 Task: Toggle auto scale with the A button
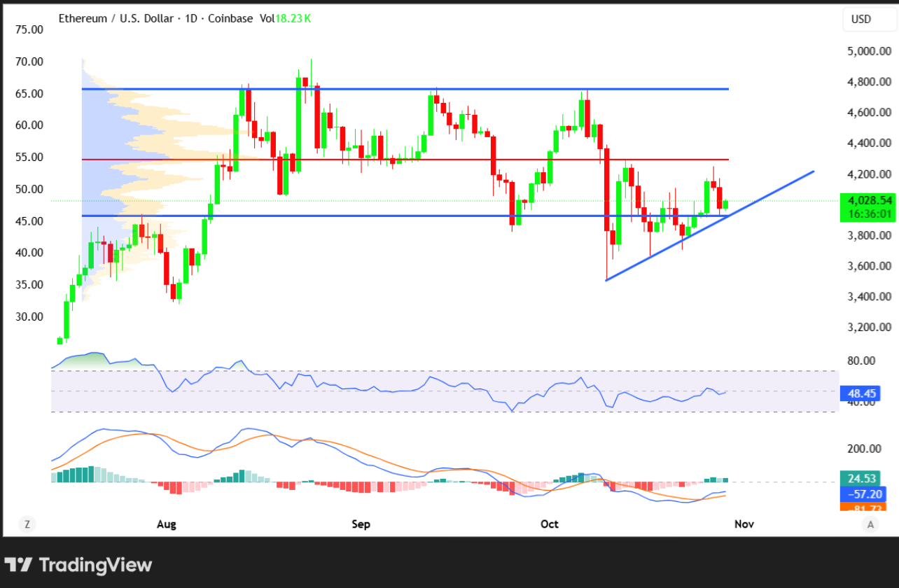[870, 524]
